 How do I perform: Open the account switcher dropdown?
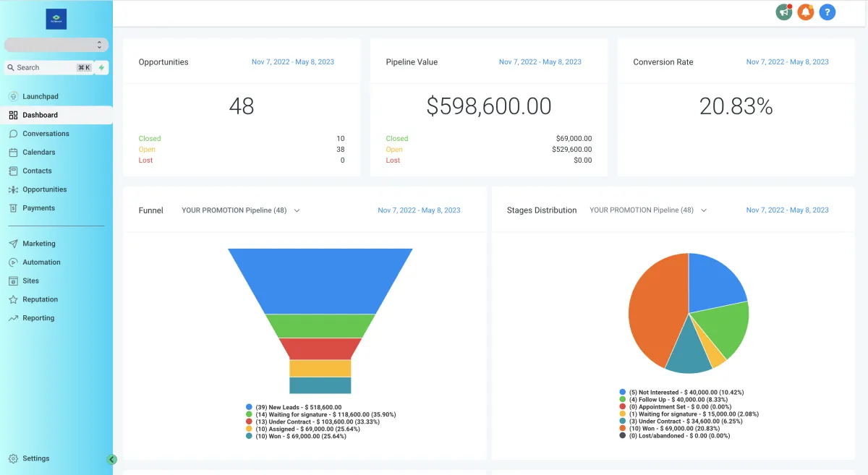pyautogui.click(x=56, y=45)
